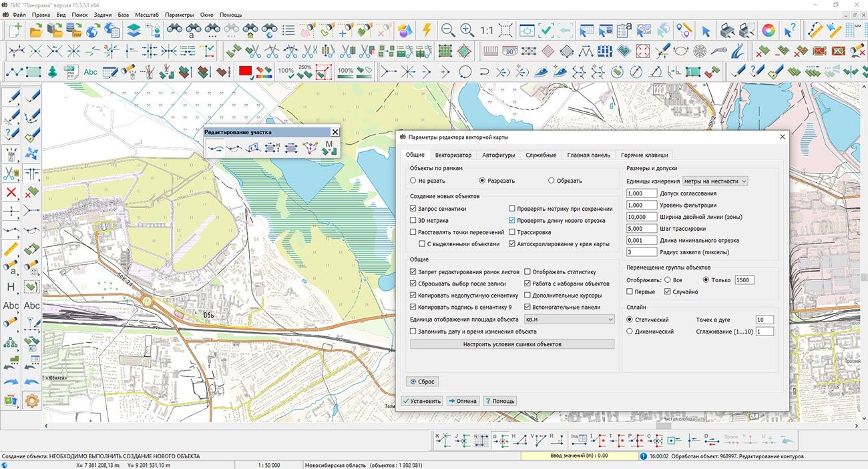Select the Обрезать radio button
868x469 pixels.
point(552,181)
